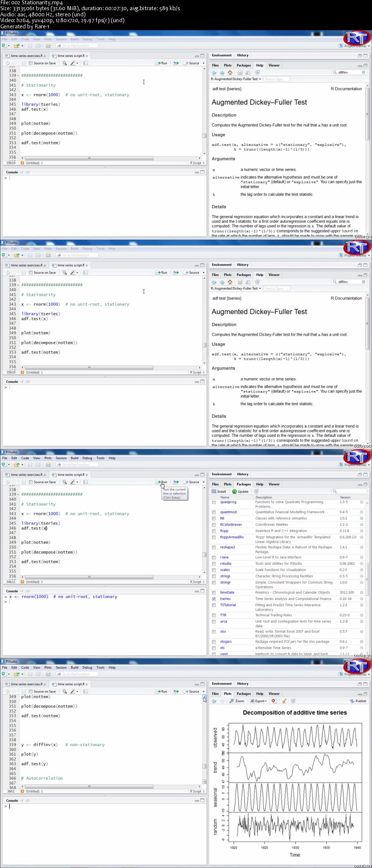Image resolution: width=372 pixels, height=868 pixels.
Task: Open the Tools menu in the decomposition plot frame
Action: [100, 667]
